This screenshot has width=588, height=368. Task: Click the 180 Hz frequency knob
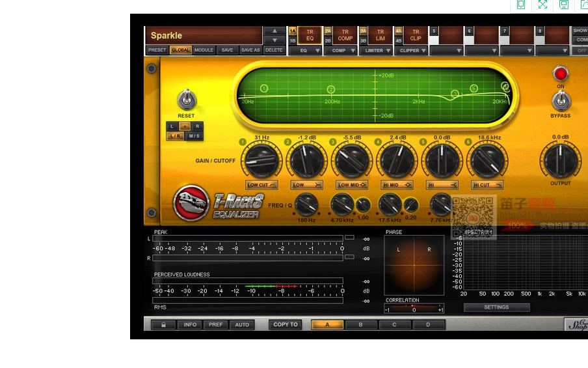(x=306, y=205)
